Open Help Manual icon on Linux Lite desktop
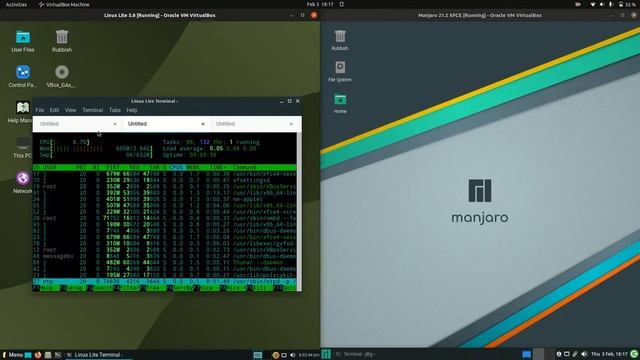 pos(21,111)
